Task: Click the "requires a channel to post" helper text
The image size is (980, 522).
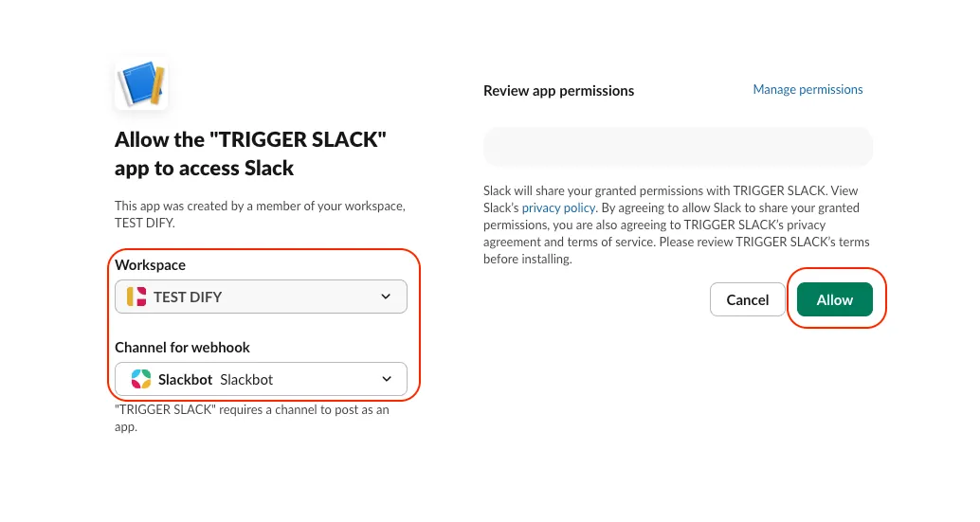Action: [x=251, y=418]
